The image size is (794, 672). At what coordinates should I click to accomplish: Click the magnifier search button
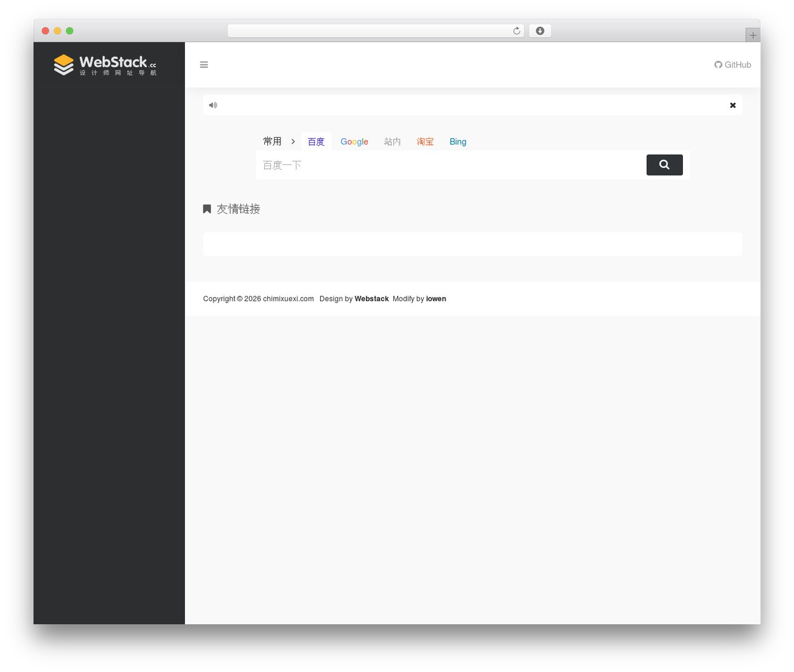pos(664,165)
